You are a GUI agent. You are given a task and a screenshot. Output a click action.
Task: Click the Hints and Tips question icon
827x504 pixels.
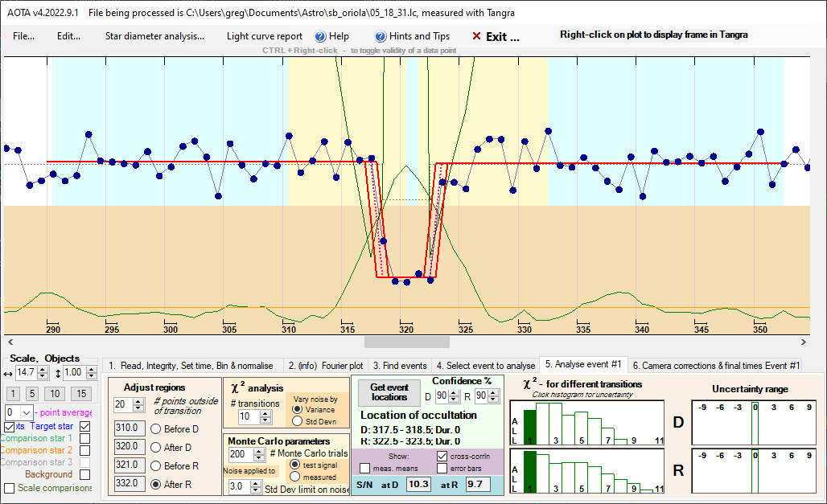pos(381,36)
